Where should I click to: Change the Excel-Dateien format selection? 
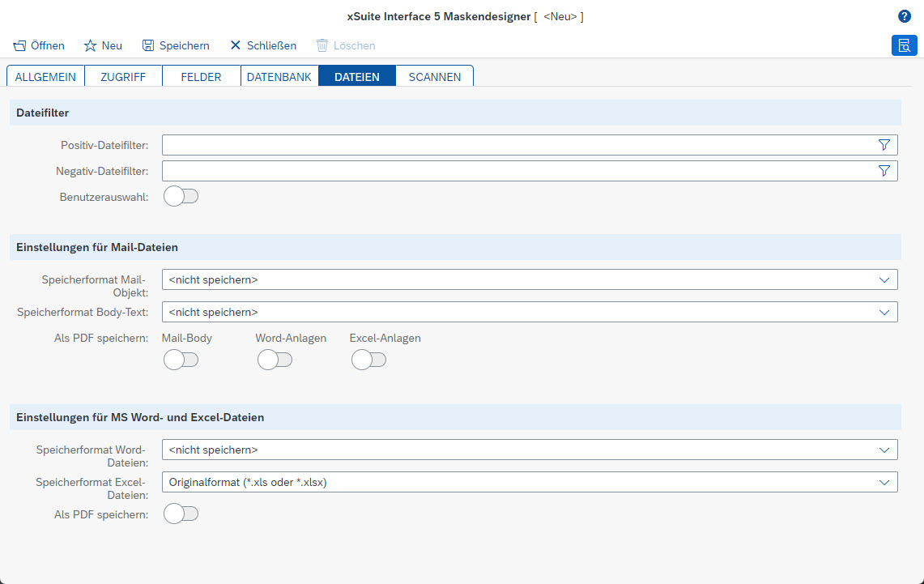(884, 481)
